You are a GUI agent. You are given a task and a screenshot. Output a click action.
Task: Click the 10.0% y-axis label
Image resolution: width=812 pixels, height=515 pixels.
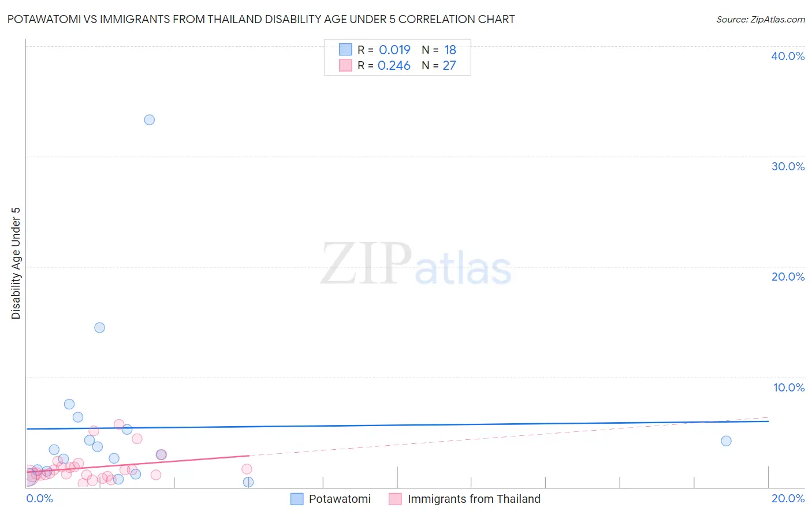point(789,387)
